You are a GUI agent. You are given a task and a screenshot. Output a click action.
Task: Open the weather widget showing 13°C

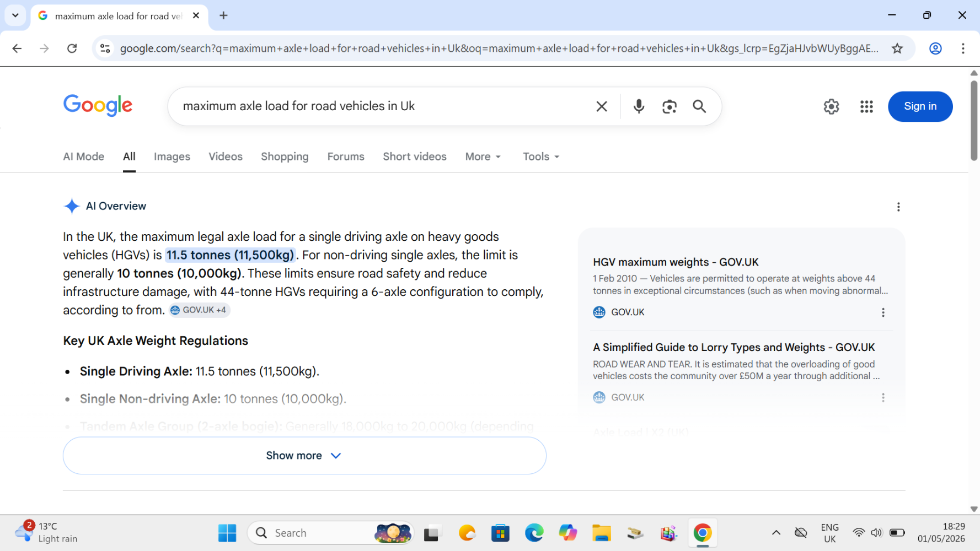pos(46,533)
